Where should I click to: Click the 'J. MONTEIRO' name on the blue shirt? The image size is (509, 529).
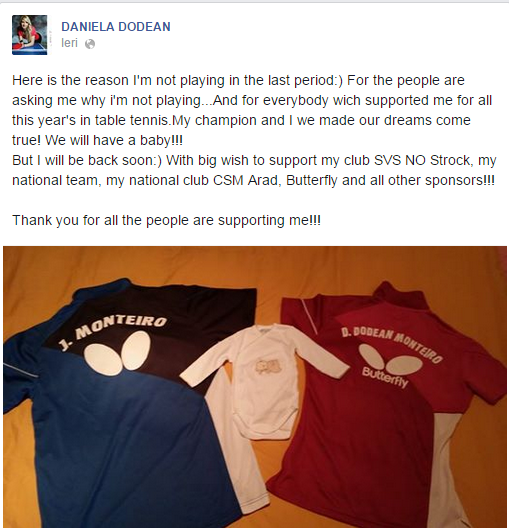pyautogui.click(x=112, y=331)
